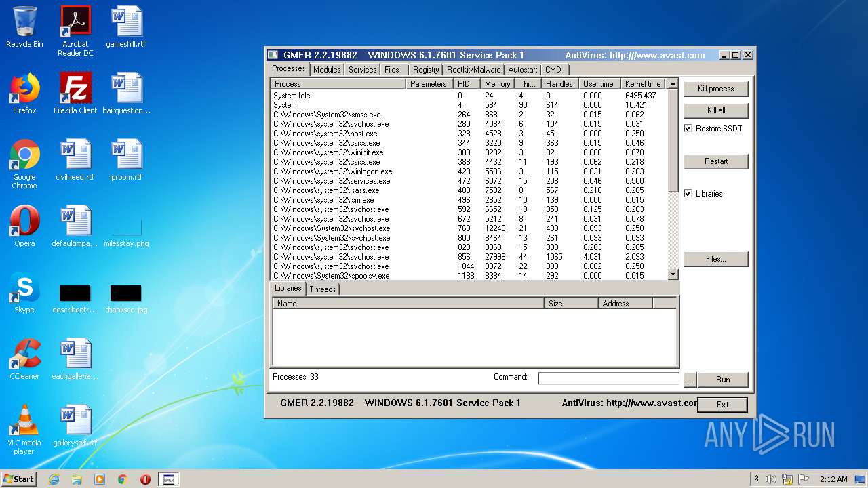Select the spoolsv.exe process row
Image resolution: width=868 pixels, height=488 pixels.
469,275
